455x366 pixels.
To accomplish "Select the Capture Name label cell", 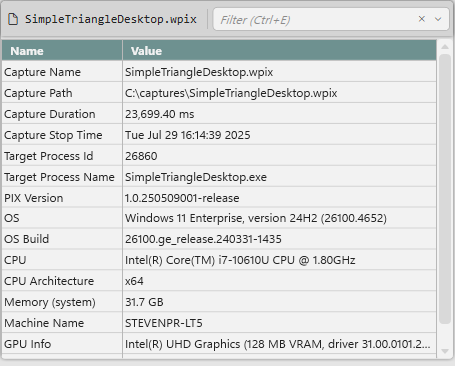I will 62,72.
